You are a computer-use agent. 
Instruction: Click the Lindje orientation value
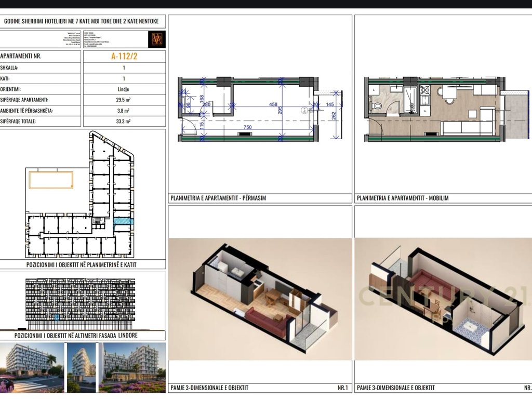pyautogui.click(x=124, y=89)
